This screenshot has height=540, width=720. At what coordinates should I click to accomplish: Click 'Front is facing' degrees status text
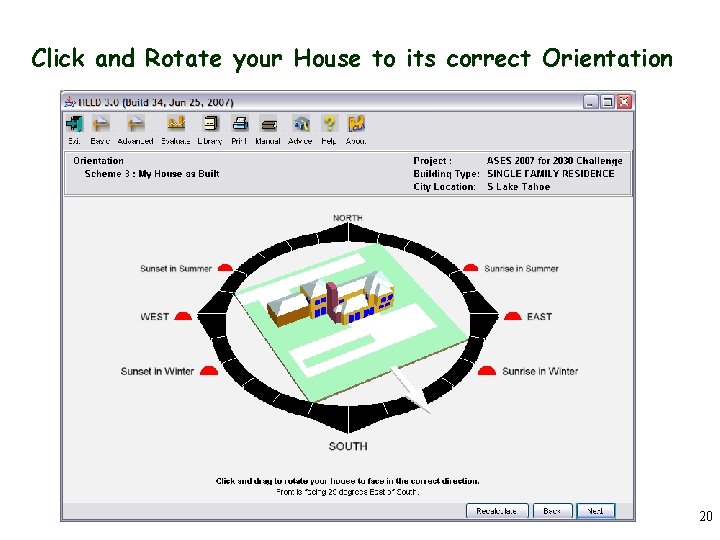coord(348,492)
